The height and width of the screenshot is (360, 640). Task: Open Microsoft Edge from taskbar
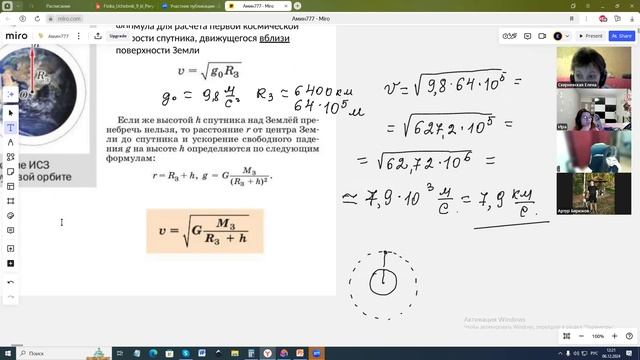153,353
